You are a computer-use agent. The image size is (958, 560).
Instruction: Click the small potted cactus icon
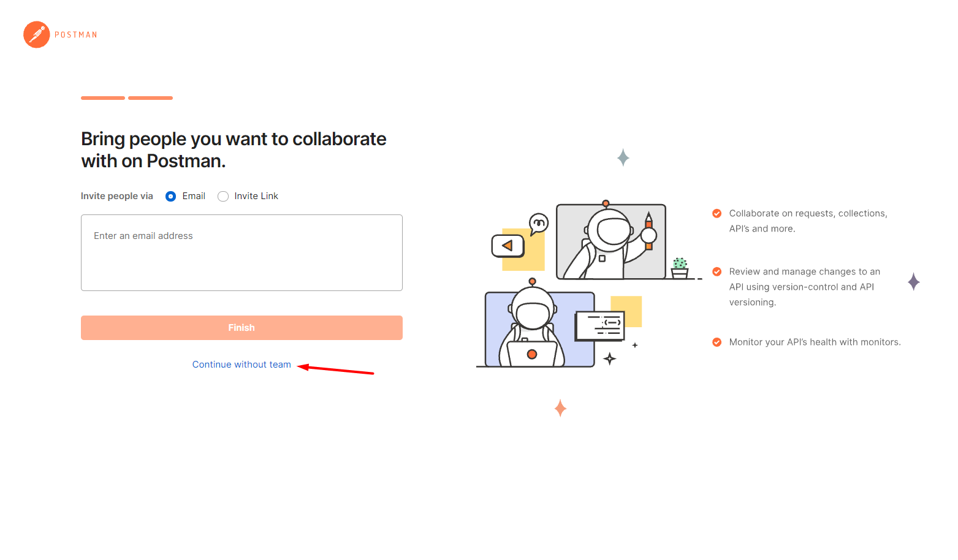tap(680, 268)
